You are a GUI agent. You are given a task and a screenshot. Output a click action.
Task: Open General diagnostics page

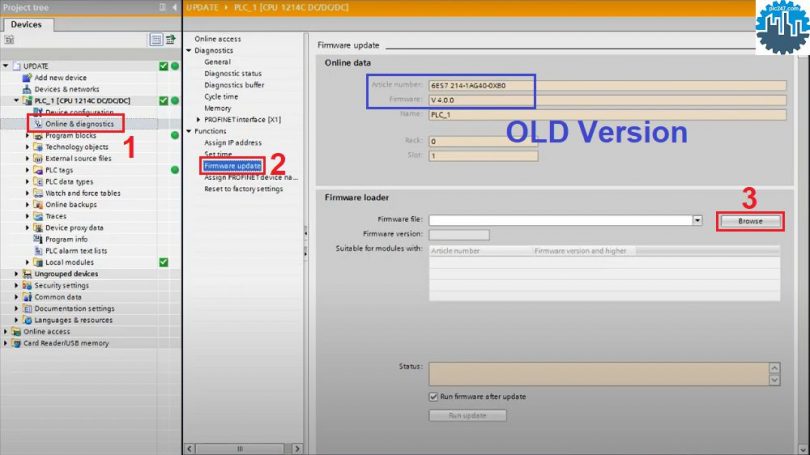pos(217,62)
